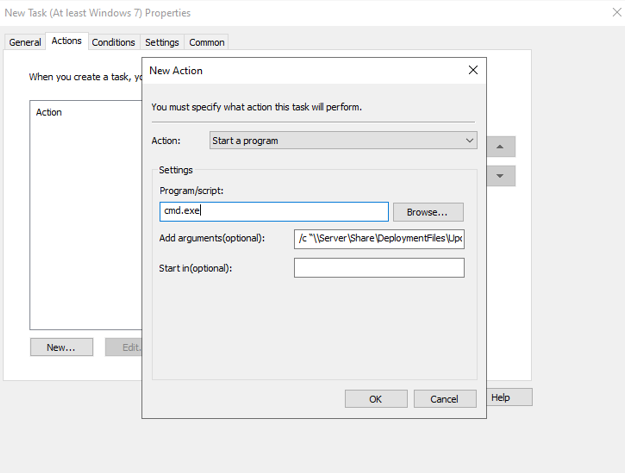This screenshot has height=473, width=625.
Task: Cancel the New Action dialog
Action: pyautogui.click(x=444, y=399)
